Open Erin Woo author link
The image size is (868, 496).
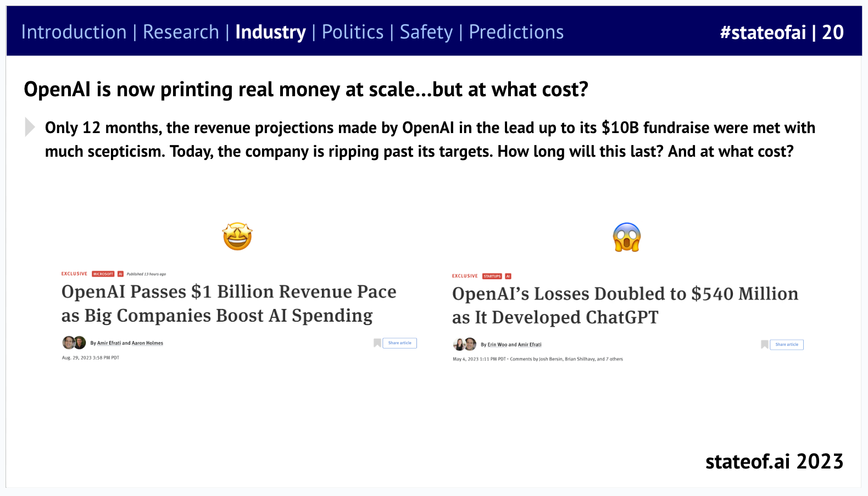[497, 345]
